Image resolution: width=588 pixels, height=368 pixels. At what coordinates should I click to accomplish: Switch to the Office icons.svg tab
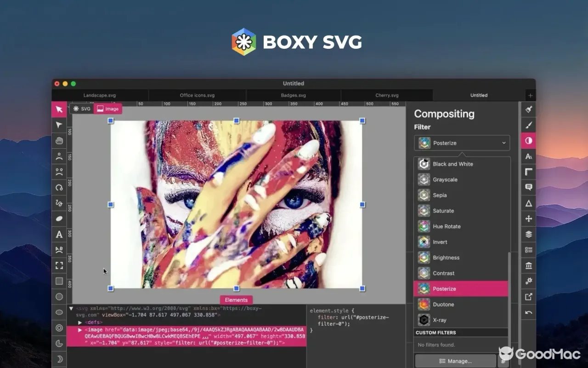click(197, 95)
